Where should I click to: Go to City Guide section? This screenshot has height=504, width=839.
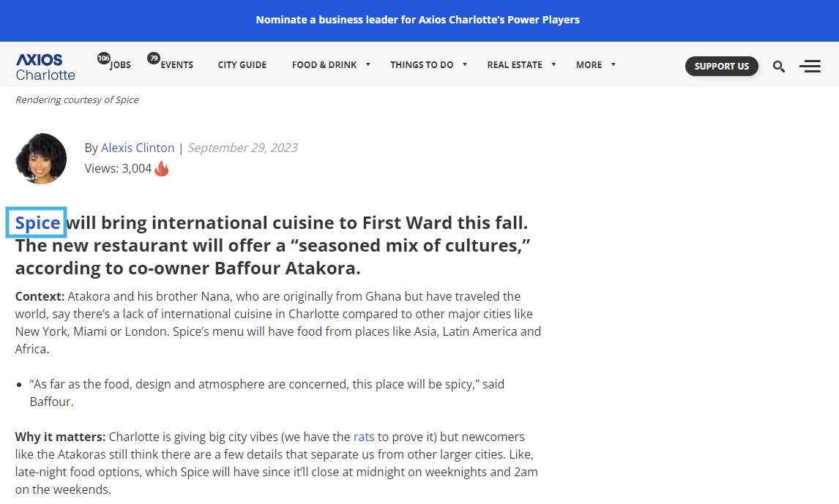242,64
